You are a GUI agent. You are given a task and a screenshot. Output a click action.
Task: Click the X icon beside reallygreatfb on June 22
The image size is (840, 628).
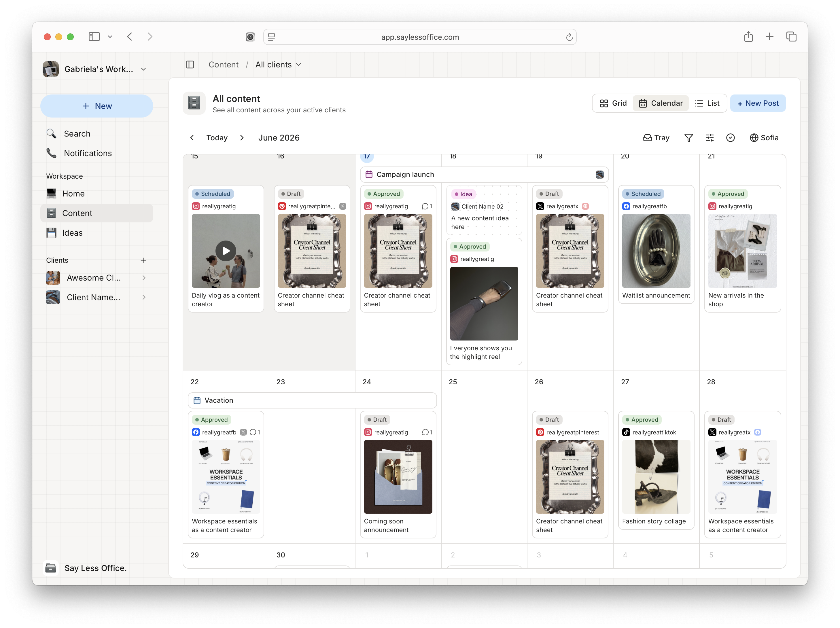click(243, 432)
